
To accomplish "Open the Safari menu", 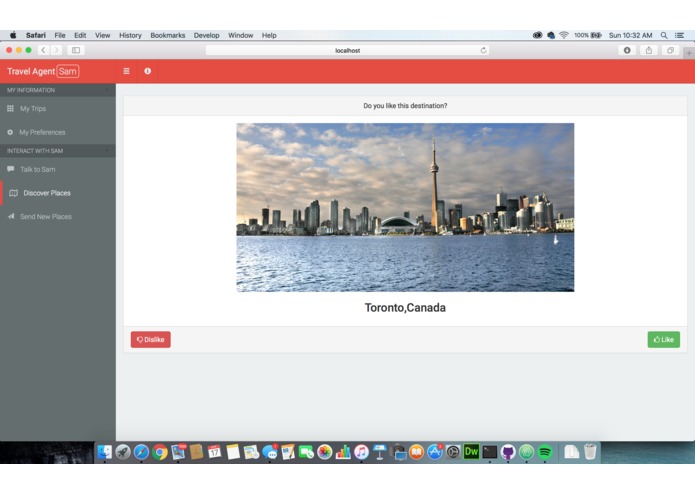I will (35, 35).
